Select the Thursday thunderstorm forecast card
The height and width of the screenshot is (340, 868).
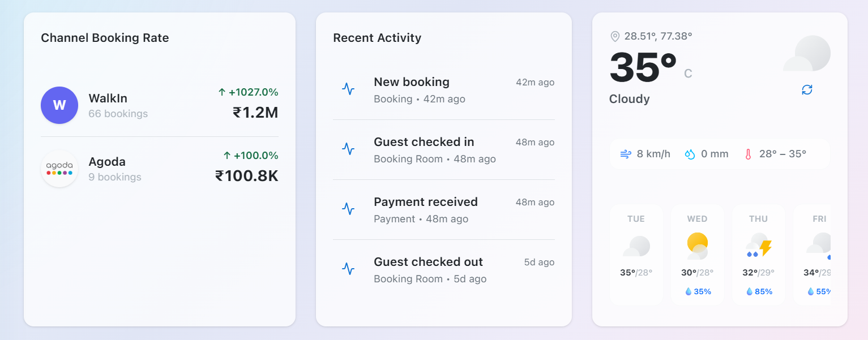click(x=759, y=255)
